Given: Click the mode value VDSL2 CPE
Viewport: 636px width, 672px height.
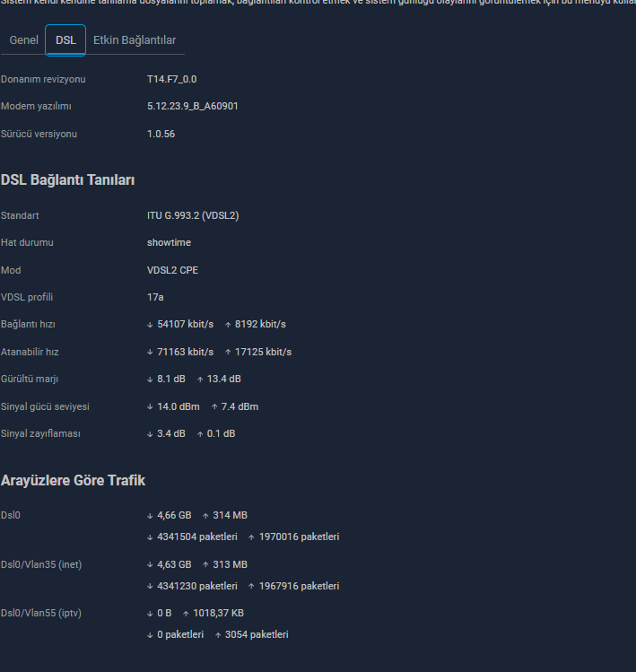Looking at the screenshot, I should point(173,270).
